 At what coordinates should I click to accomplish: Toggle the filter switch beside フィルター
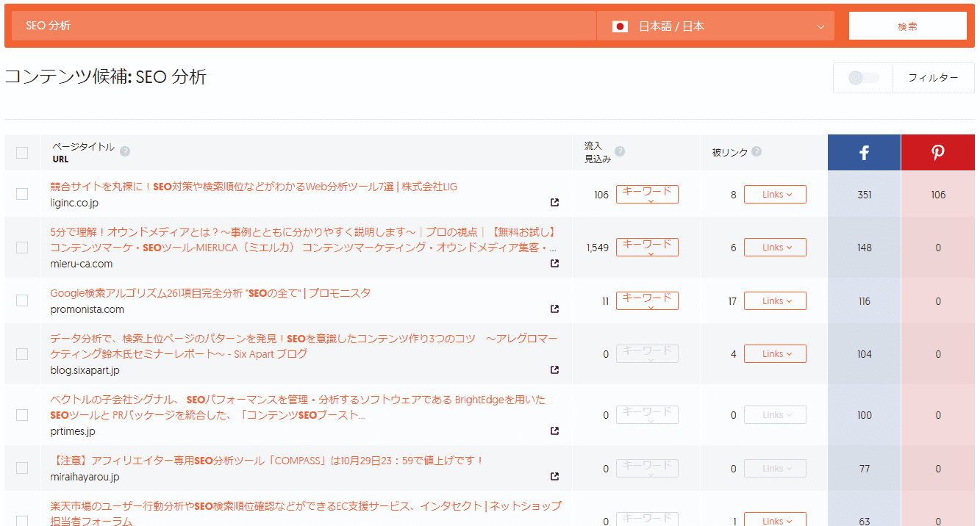click(863, 78)
